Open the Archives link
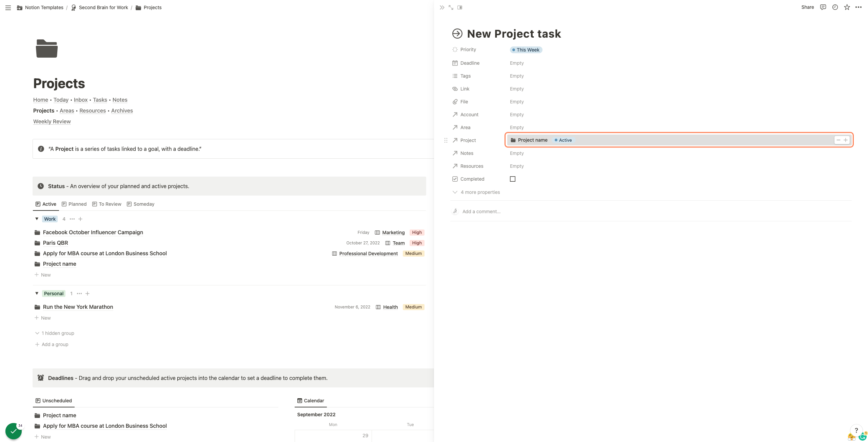Screen dimensions: 868x442 click(122, 110)
